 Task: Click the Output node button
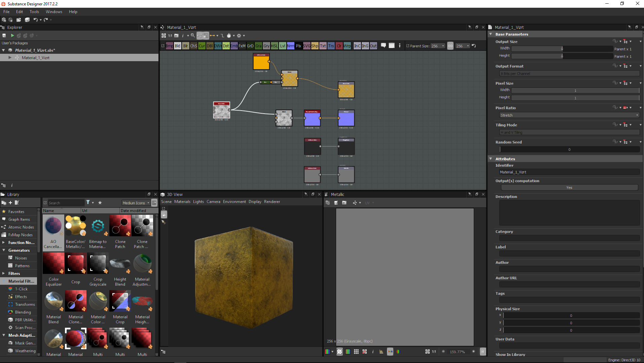[x=373, y=46]
